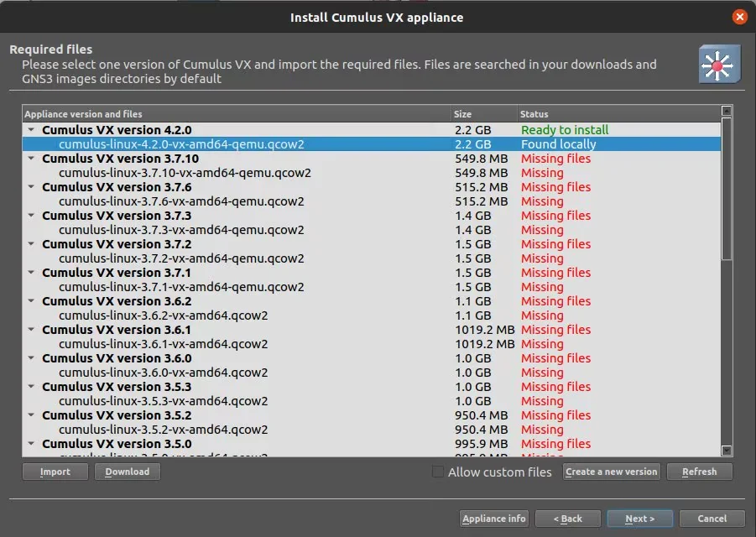This screenshot has width=756, height=537.
Task: Collapse the Cumulus VX version 4.2.0 entry
Action: 31,130
